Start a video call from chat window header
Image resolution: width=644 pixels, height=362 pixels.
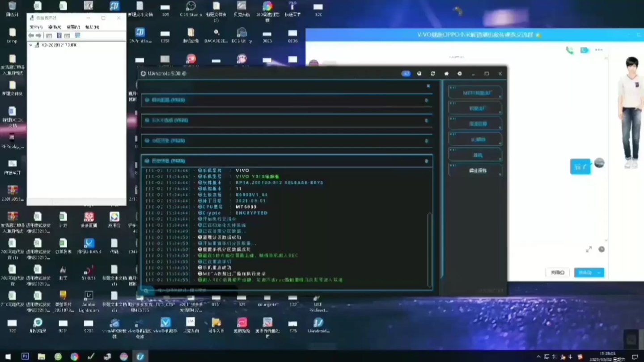tap(585, 51)
